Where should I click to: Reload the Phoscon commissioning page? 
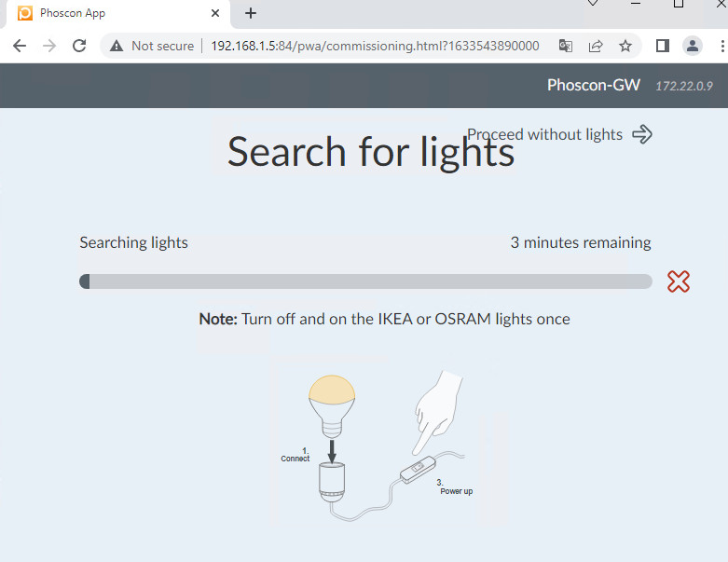pyautogui.click(x=79, y=46)
